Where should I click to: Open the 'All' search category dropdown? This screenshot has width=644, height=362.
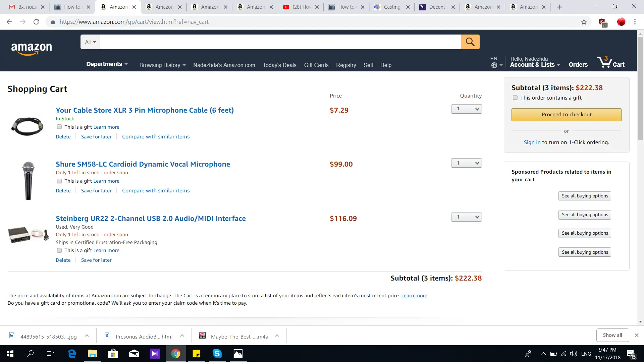tap(90, 42)
